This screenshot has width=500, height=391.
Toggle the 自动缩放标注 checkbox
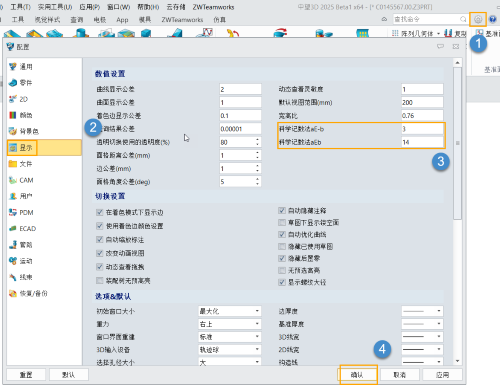pyautogui.click(x=99, y=240)
